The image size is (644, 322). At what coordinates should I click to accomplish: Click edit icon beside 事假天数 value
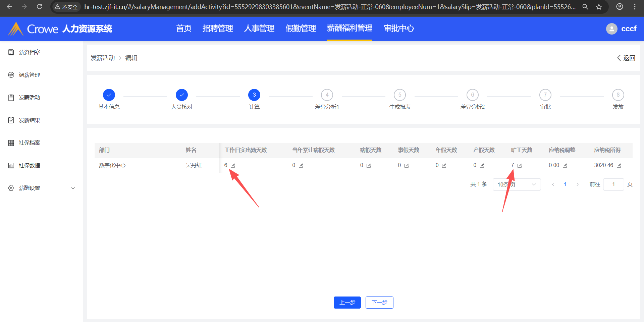click(x=407, y=166)
